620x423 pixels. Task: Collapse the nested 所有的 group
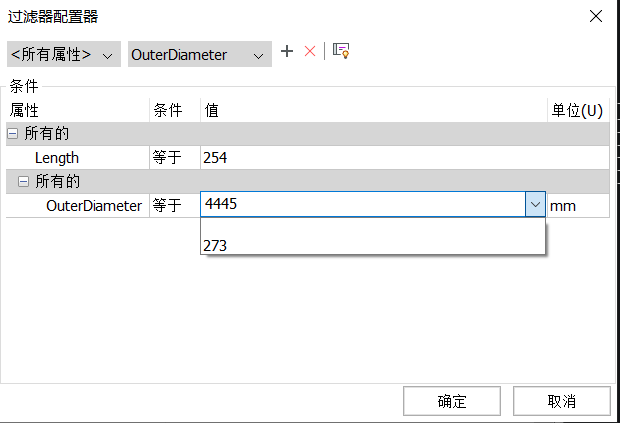(24, 181)
